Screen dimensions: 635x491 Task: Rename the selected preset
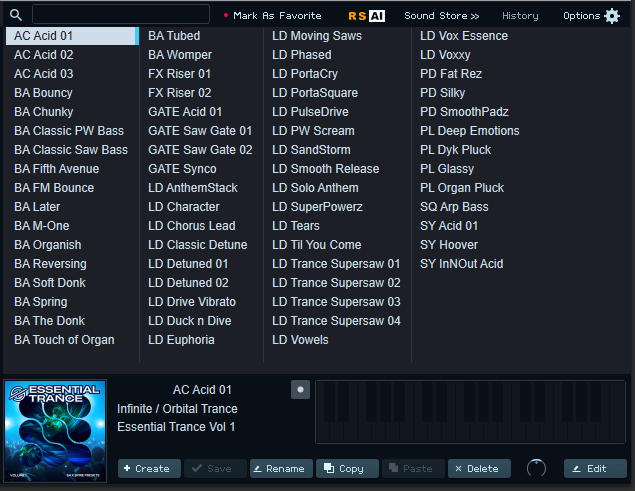(281, 468)
